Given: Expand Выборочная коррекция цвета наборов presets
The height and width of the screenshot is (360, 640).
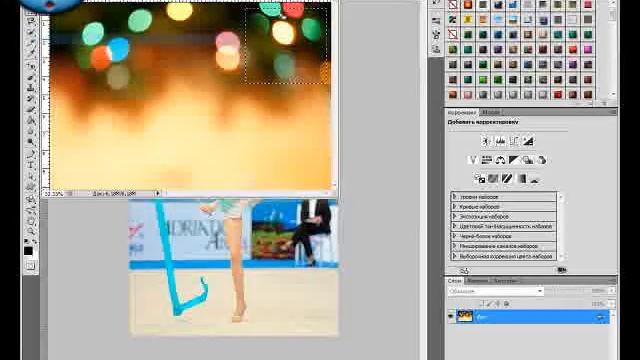Looking at the screenshot, I should [x=454, y=256].
